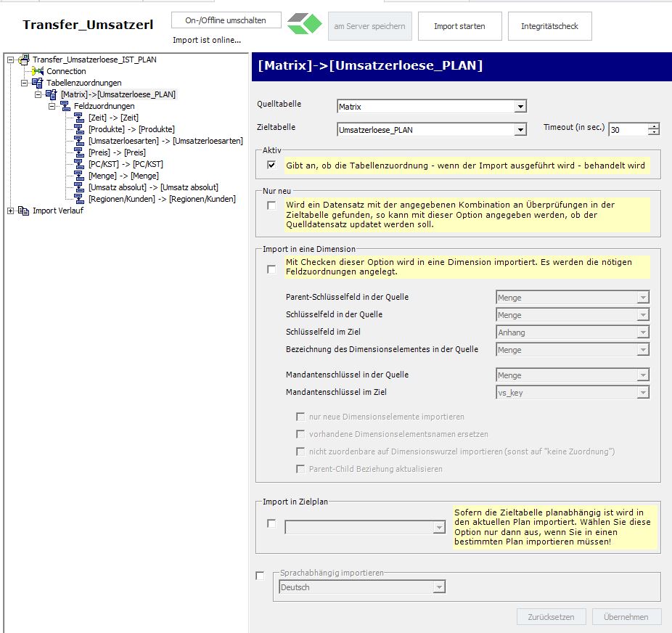Run the Integritätscheck
The height and width of the screenshot is (633, 672).
coord(550,26)
